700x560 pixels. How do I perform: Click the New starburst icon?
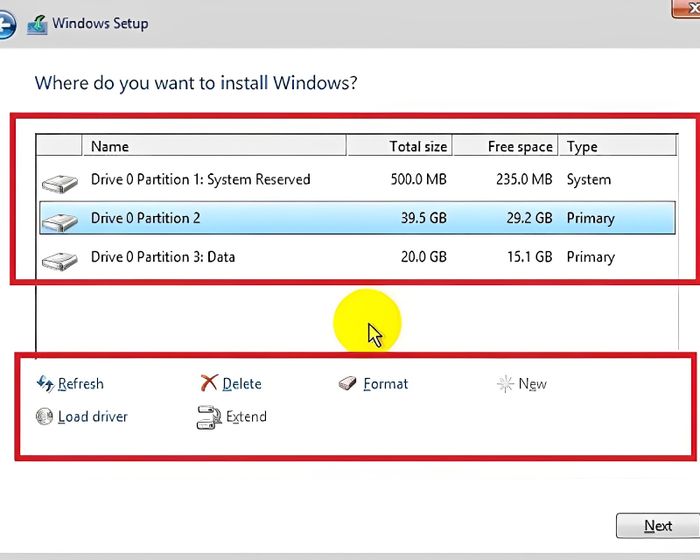coord(505,384)
